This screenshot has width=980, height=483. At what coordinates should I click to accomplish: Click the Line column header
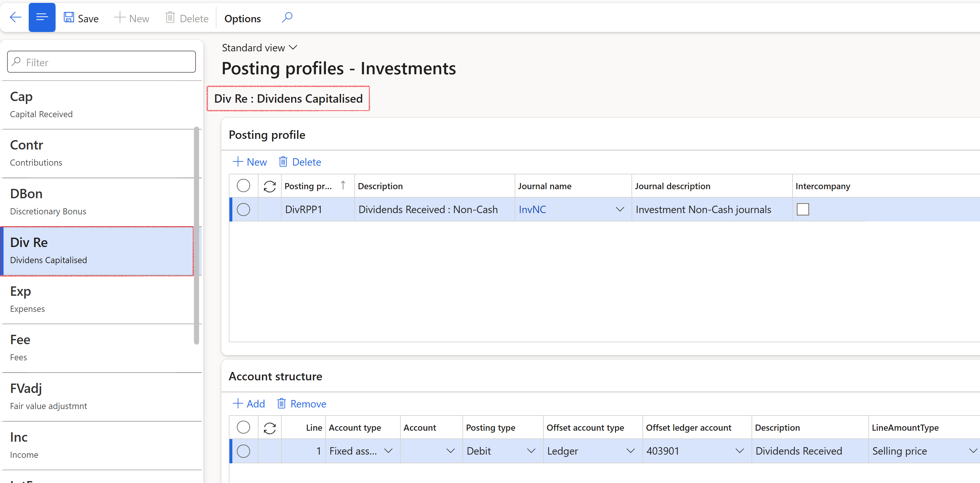coord(303,427)
